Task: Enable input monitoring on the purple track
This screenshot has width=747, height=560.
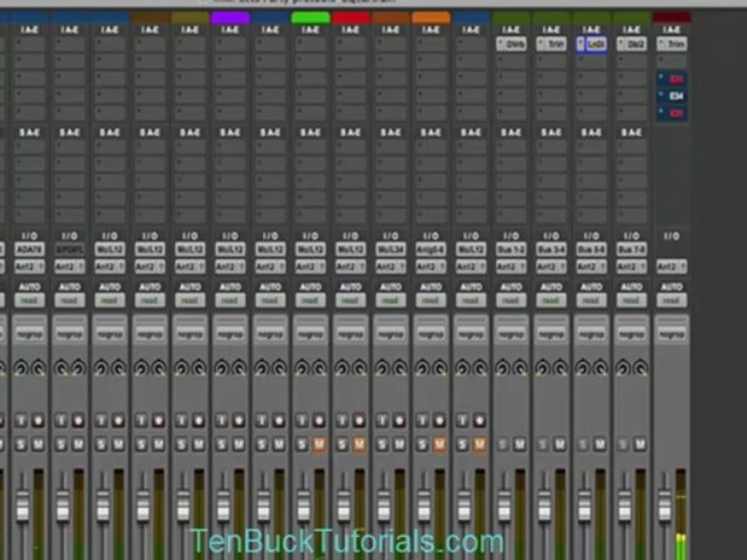Action: tap(222, 421)
